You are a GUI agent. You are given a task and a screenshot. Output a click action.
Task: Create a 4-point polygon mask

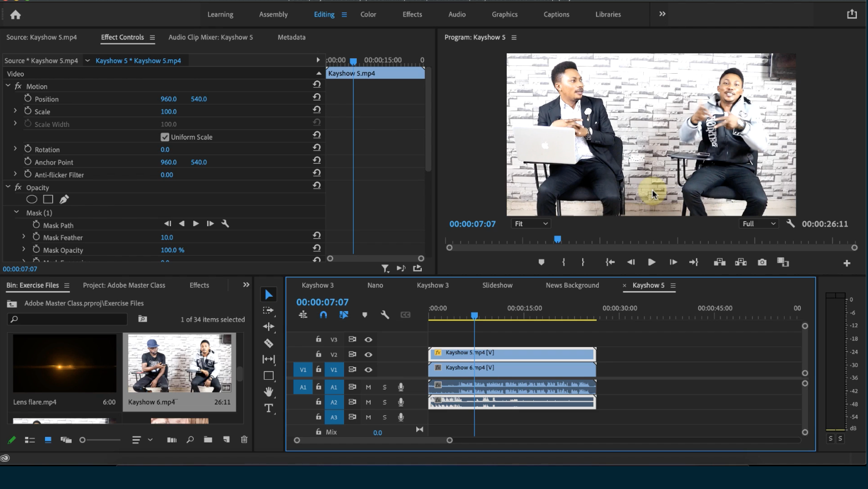coord(48,200)
